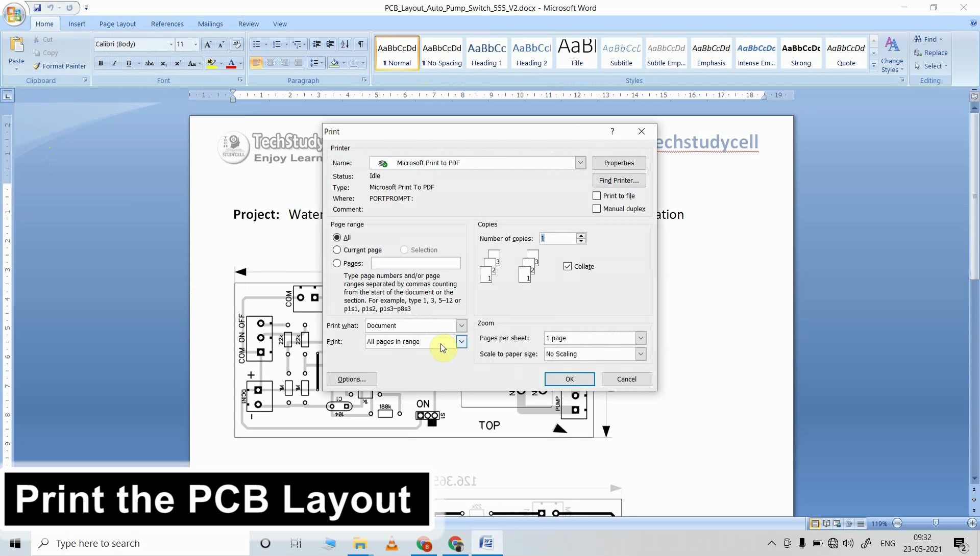This screenshot has height=556, width=980.
Task: Enable Manual duplex checkbox
Action: click(597, 209)
